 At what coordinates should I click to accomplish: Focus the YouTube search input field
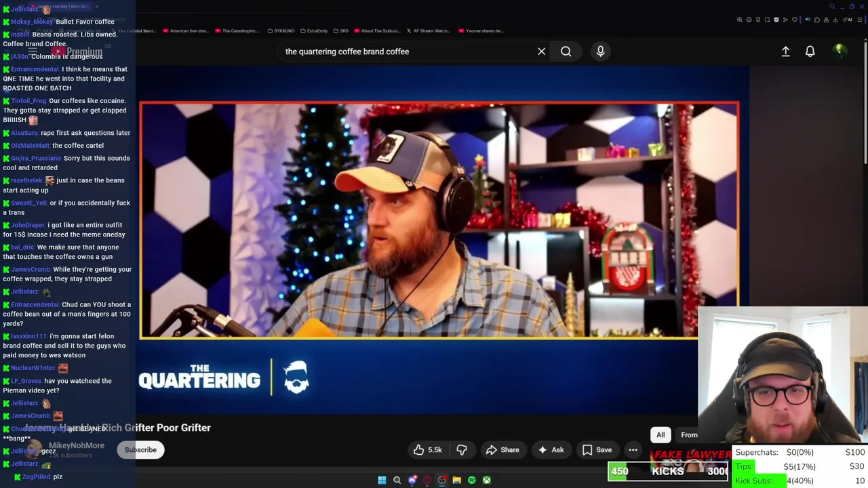click(x=407, y=52)
